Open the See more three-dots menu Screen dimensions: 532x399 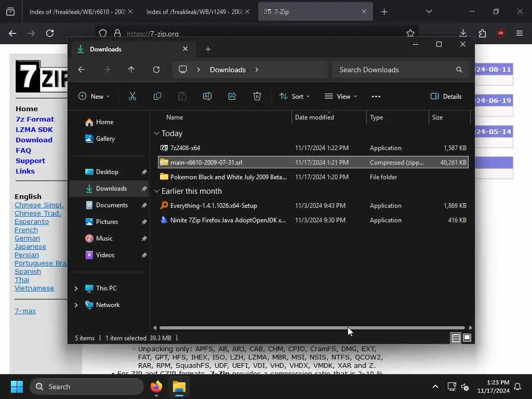click(x=376, y=96)
